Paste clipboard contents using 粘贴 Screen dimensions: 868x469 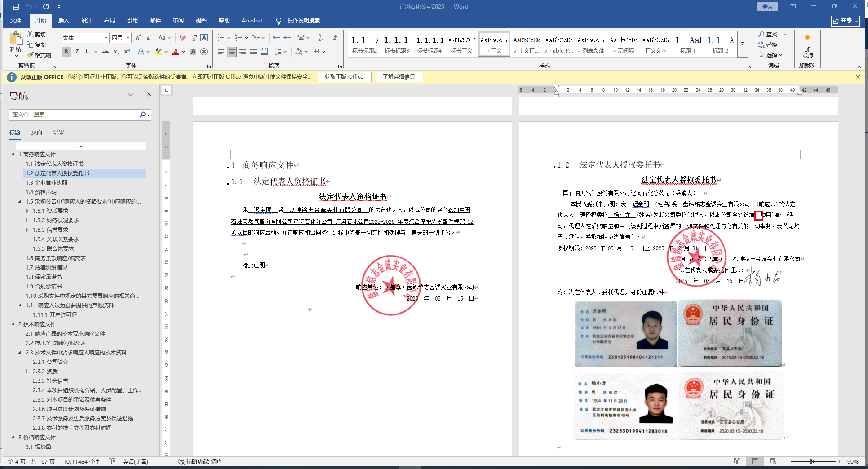(x=16, y=44)
